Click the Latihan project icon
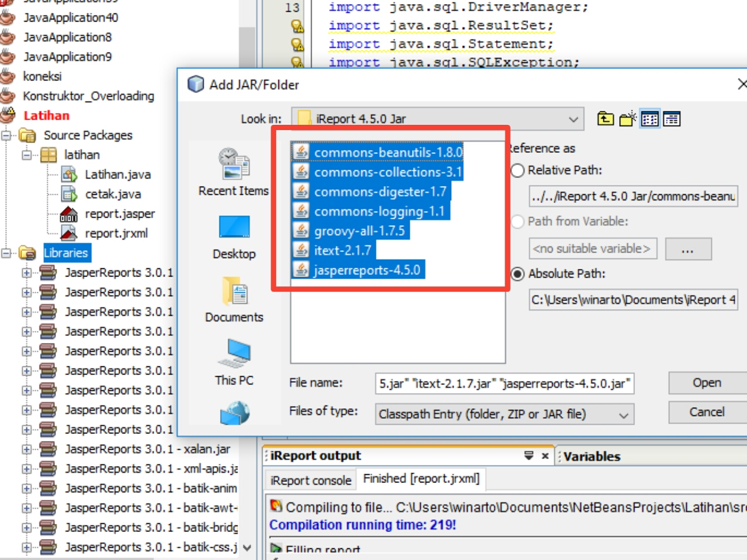 (x=8, y=115)
